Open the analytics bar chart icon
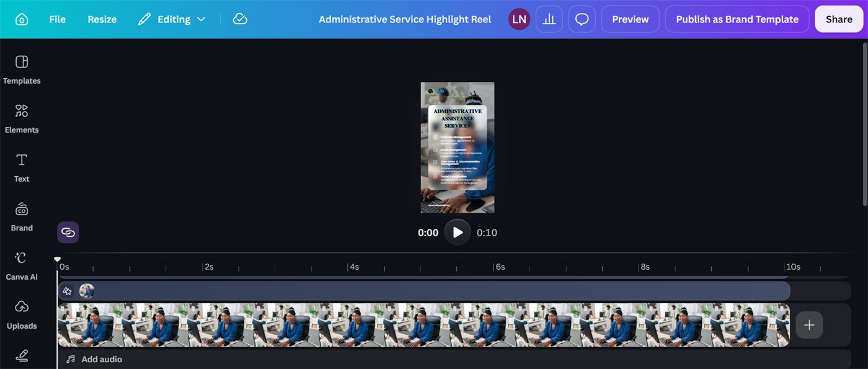868x369 pixels. [x=549, y=19]
